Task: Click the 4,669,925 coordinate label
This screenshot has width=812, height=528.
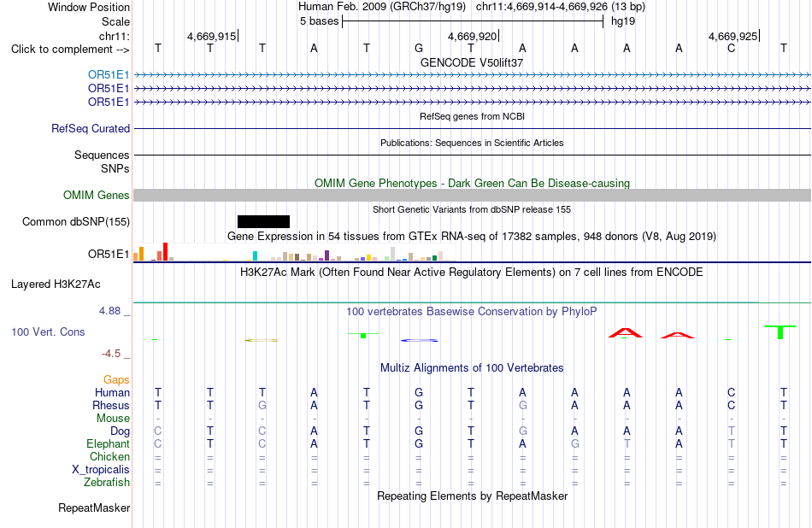Action: [x=733, y=36]
